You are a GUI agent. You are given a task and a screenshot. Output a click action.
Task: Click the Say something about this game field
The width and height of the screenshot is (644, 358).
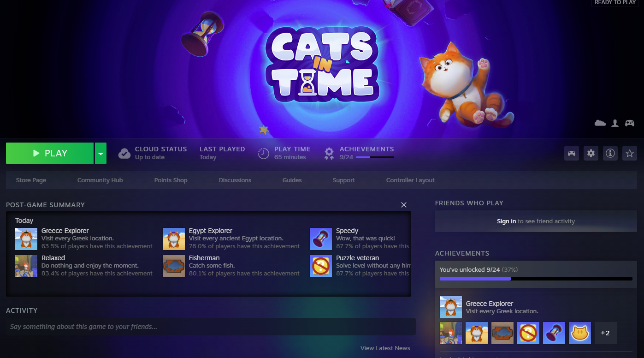[211, 327]
